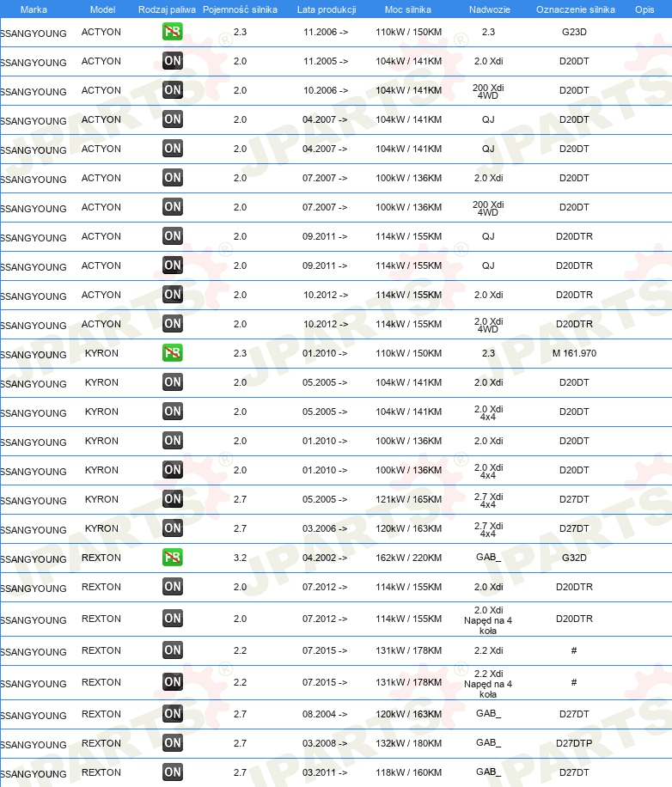672x787 pixels.
Task: Click the 03.2006 -> production date cell
Action: click(x=325, y=528)
